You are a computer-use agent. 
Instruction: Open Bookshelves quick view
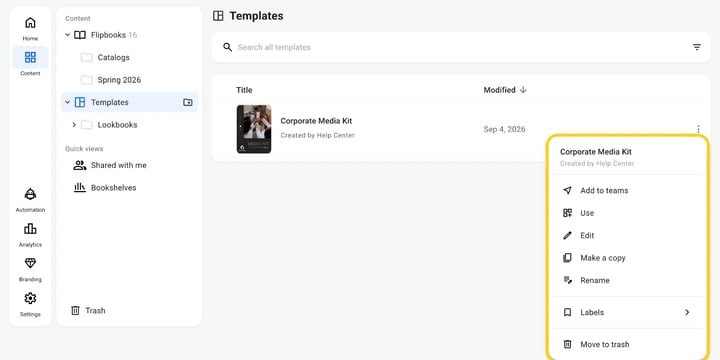coord(113,187)
